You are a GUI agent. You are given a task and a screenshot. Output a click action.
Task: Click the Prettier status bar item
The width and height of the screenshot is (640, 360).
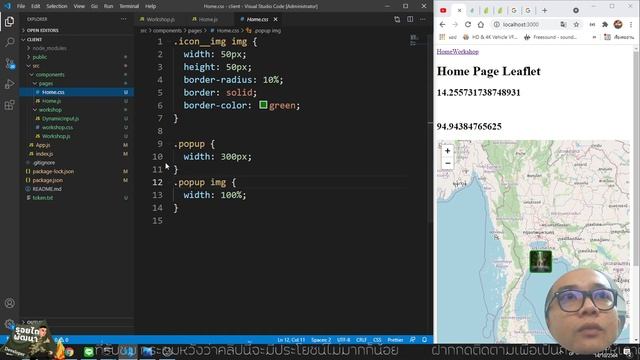point(395,340)
